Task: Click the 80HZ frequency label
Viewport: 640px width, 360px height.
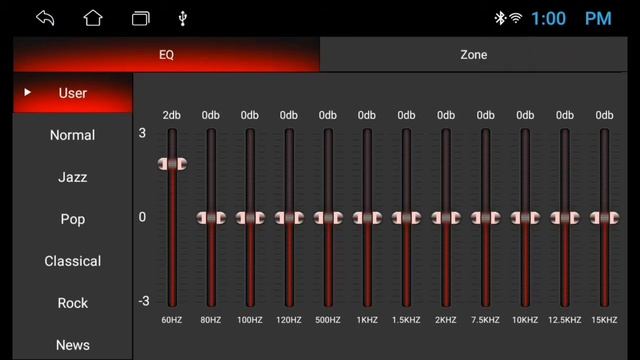Action: tap(211, 320)
